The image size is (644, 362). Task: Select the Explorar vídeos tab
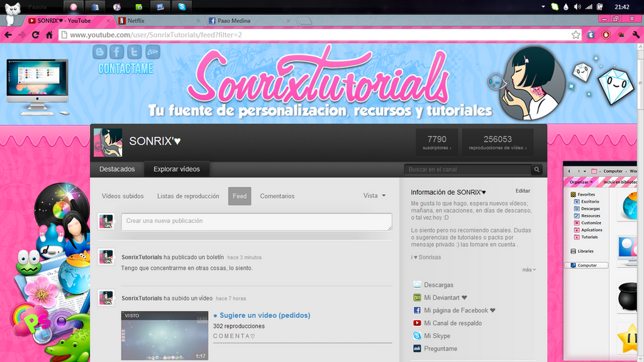177,169
